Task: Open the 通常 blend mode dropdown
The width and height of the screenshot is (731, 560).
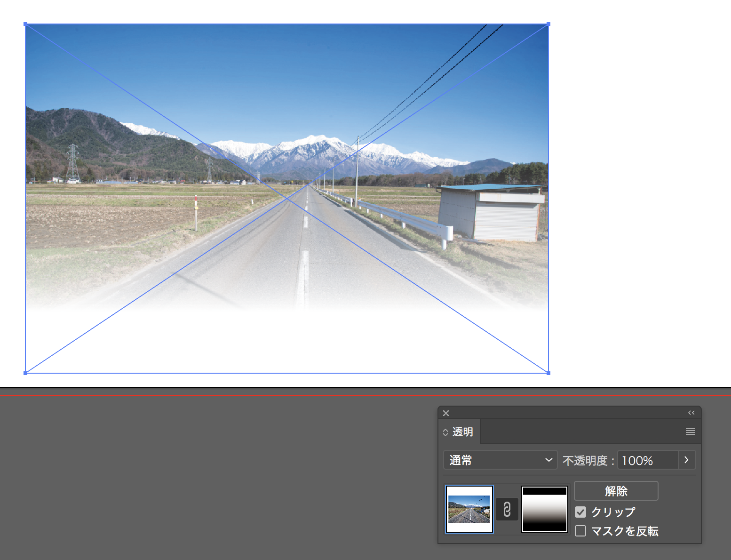Action: 500,460
